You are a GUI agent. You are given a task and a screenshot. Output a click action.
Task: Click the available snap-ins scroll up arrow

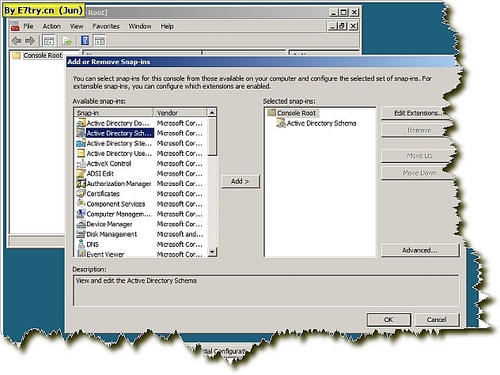(x=212, y=113)
